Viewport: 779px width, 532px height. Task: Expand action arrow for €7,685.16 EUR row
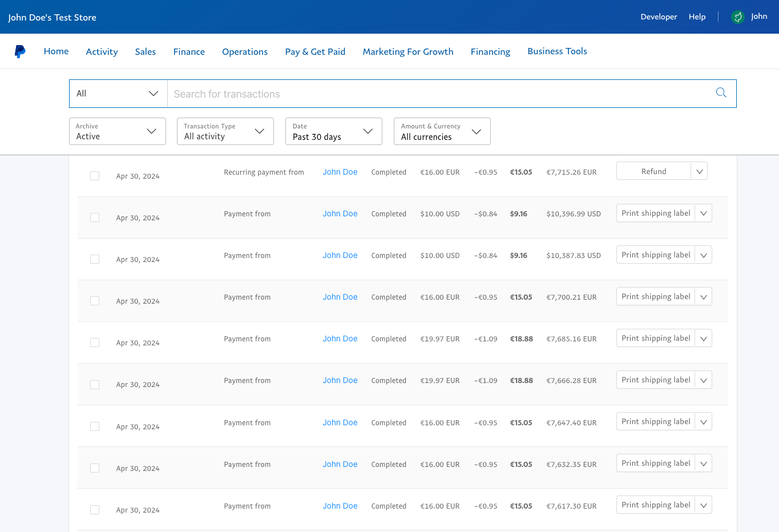click(x=704, y=338)
